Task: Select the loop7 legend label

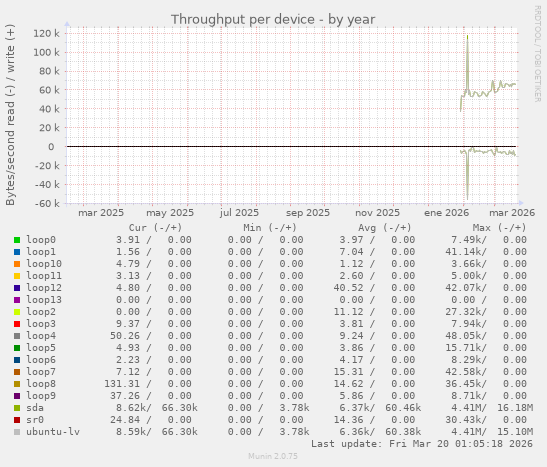Action: click(x=41, y=371)
